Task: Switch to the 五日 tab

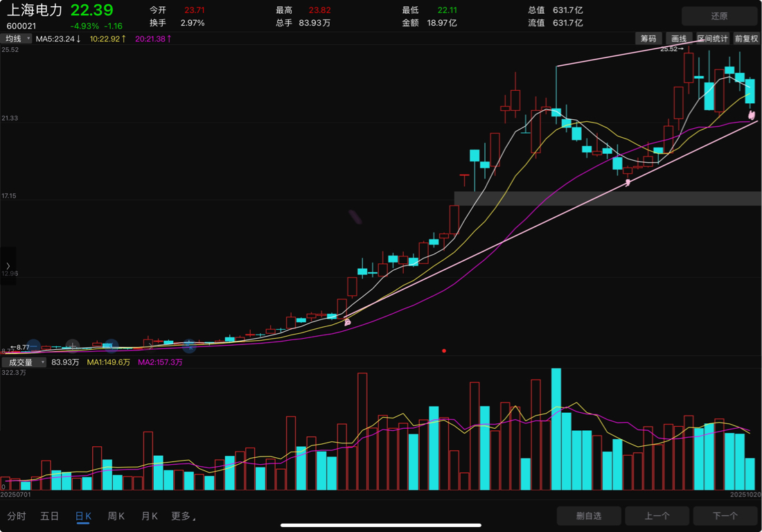Action: pyautogui.click(x=50, y=516)
